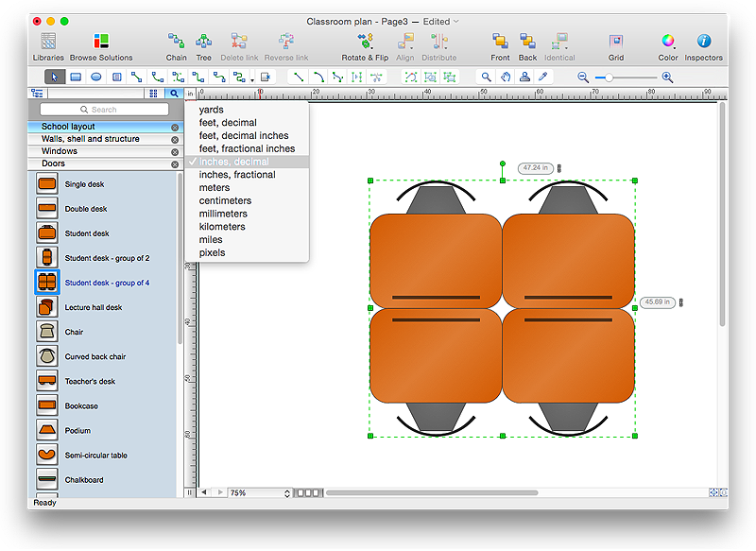Open the Color tool

(x=667, y=43)
